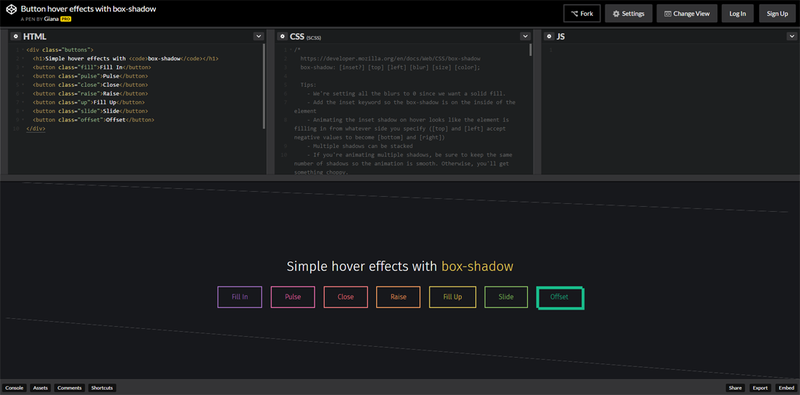This screenshot has width=800, height=395.
Task: Click the 'Slide' button line in HTML code
Action: pos(90,111)
